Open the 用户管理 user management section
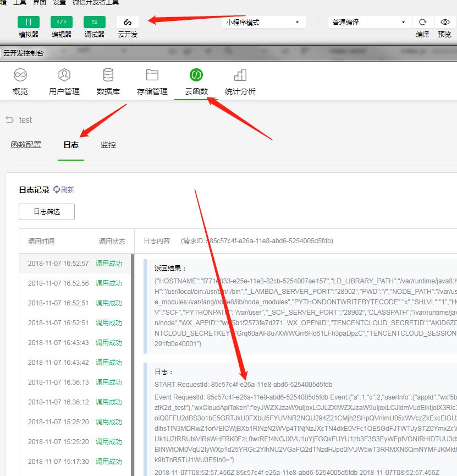The image size is (457, 476). point(64,82)
